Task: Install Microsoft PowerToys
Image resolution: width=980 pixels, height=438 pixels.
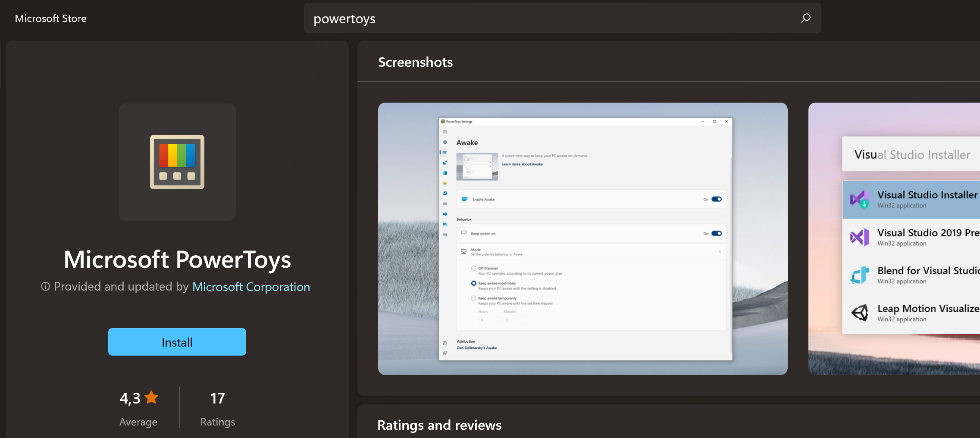Action: (177, 342)
